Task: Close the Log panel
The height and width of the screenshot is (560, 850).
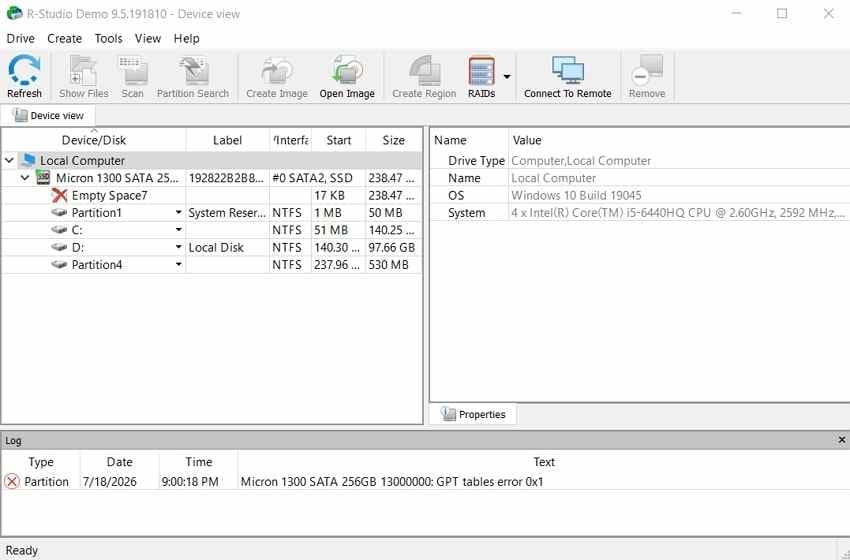Action: 841,440
